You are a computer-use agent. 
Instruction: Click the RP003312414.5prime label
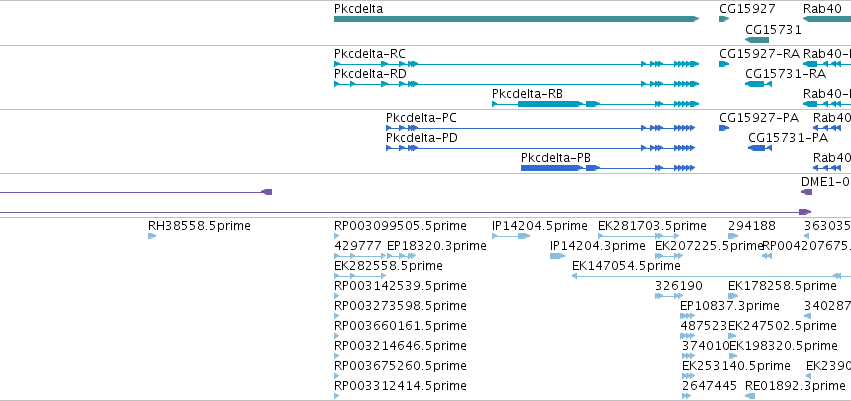click(400, 384)
